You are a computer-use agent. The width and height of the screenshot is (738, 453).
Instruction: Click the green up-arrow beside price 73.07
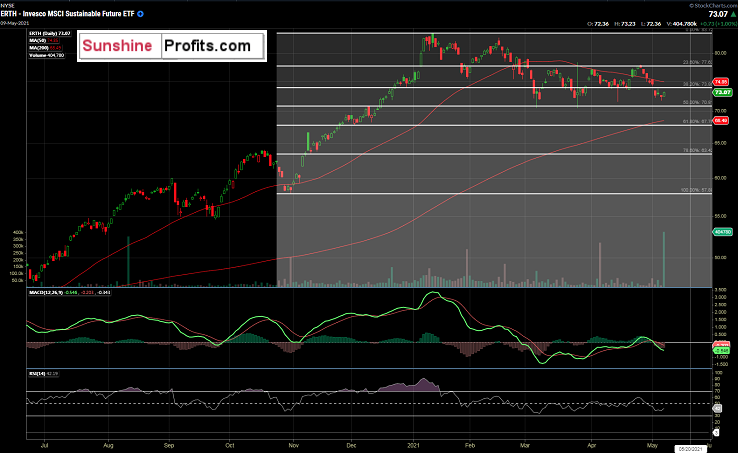(x=733, y=15)
